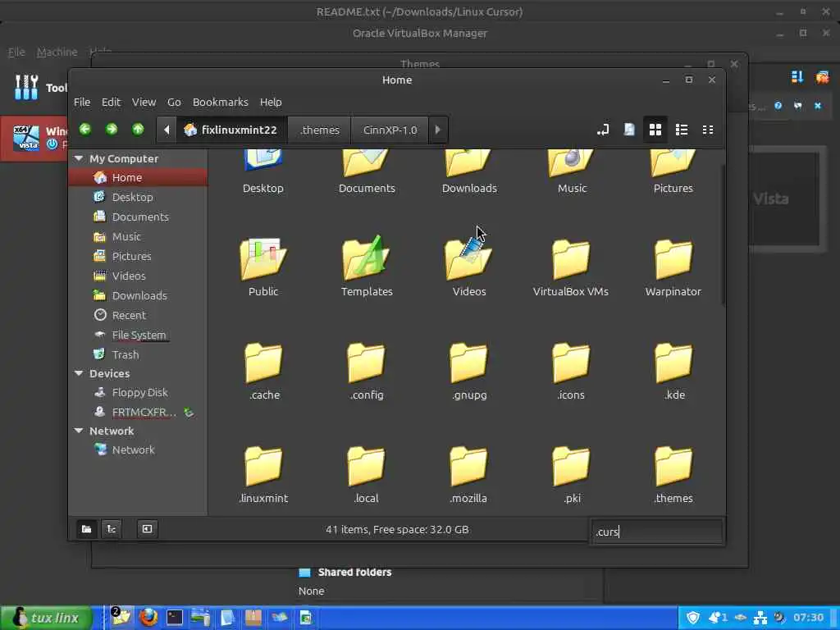
Task: Show places in the sidebar
Action: [86, 529]
